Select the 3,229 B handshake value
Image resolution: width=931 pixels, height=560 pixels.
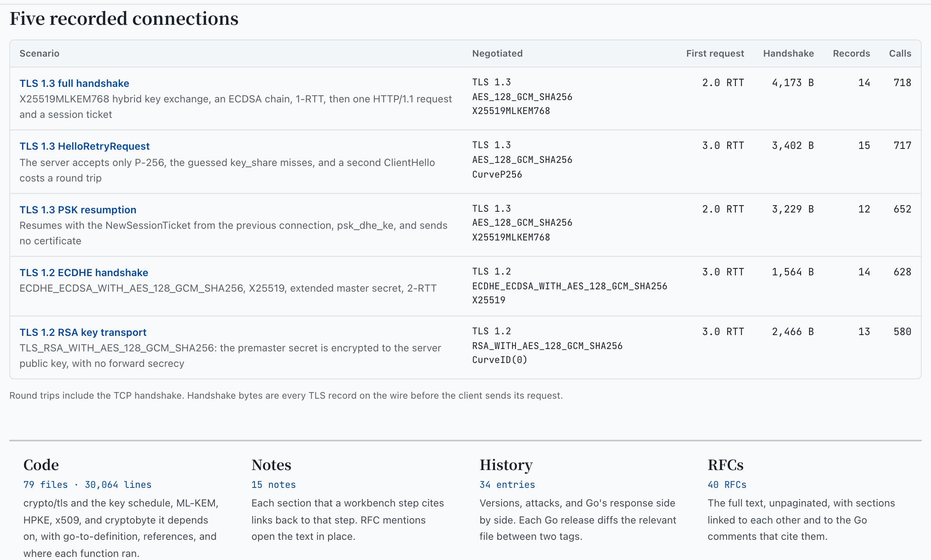(793, 209)
